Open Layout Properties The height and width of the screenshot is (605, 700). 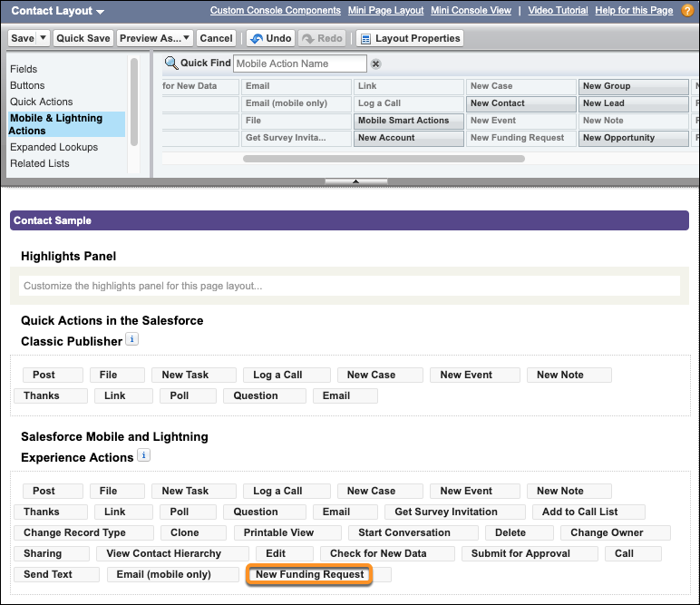(x=409, y=39)
